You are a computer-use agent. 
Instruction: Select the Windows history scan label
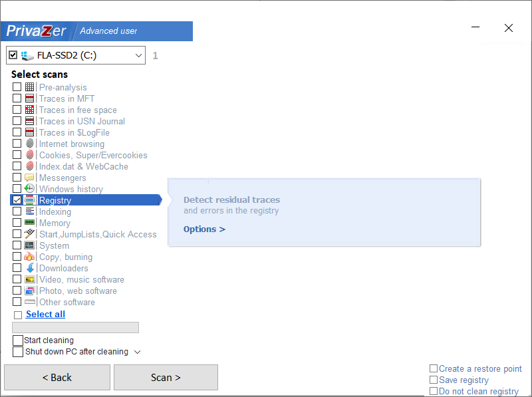[x=71, y=189]
